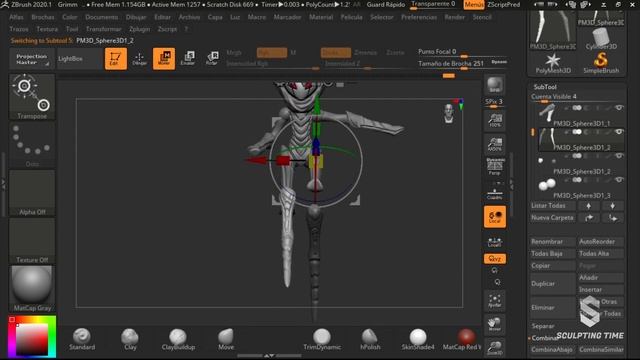Image resolution: width=640 pixels, height=360 pixels.
Task: Select the ClayBuildup brush
Action: coord(178,339)
